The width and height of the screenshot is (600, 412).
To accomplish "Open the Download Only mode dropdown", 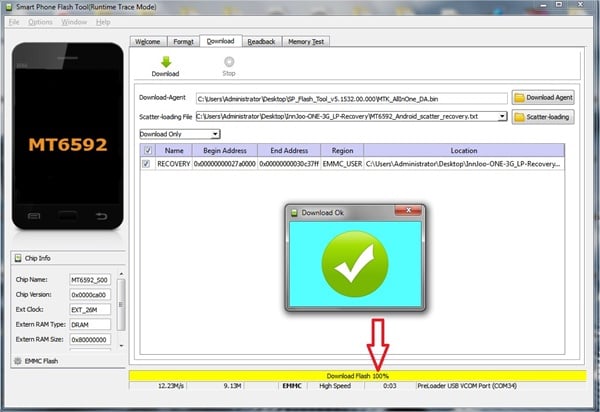I will point(215,134).
